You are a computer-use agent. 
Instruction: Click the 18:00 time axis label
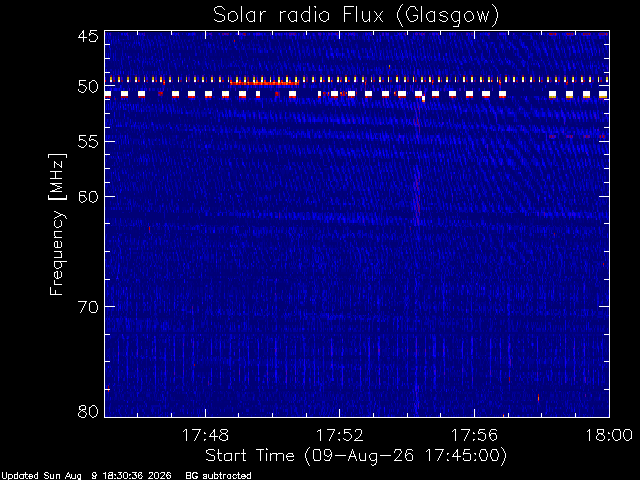pyautogui.click(x=609, y=435)
